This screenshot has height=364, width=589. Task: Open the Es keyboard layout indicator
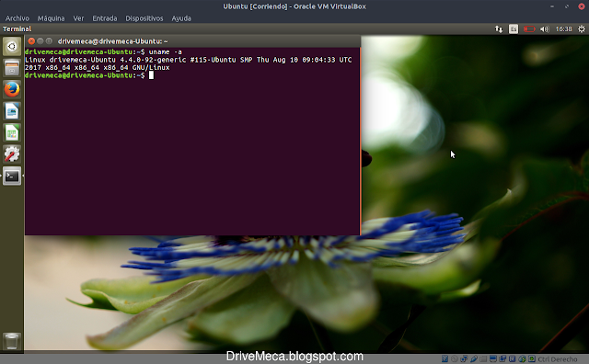[x=514, y=28]
